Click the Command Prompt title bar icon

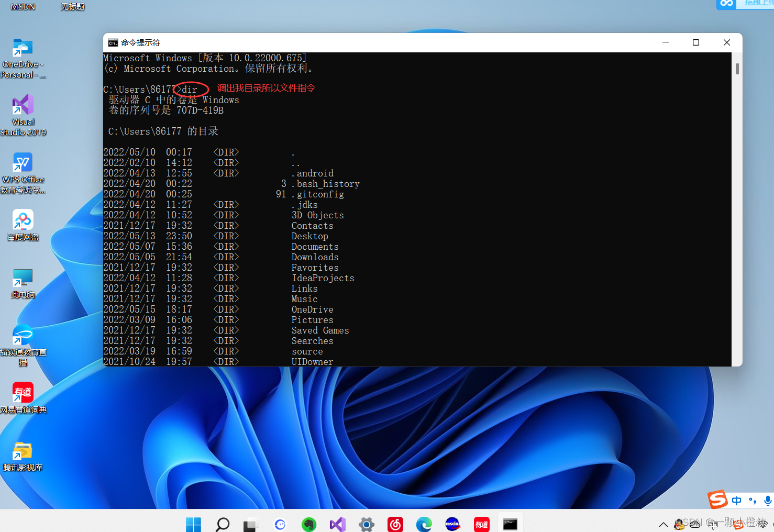tap(113, 43)
